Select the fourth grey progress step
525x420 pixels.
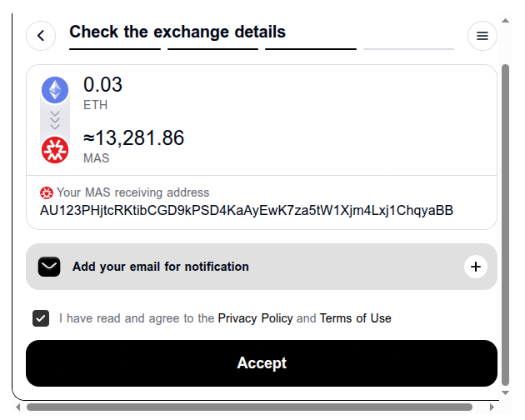tap(408, 49)
